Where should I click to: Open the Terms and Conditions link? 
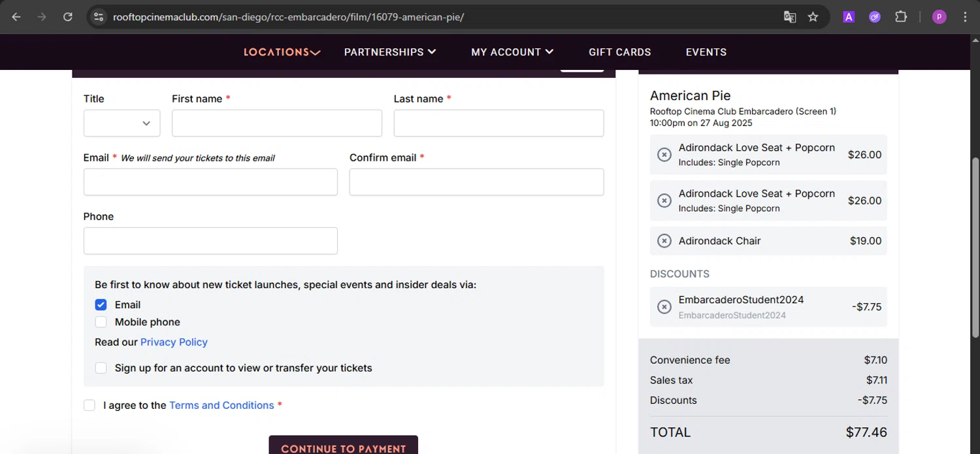point(221,405)
